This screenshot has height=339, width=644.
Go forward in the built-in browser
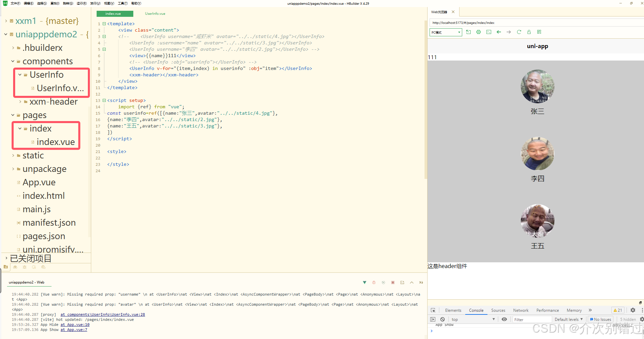coord(509,32)
